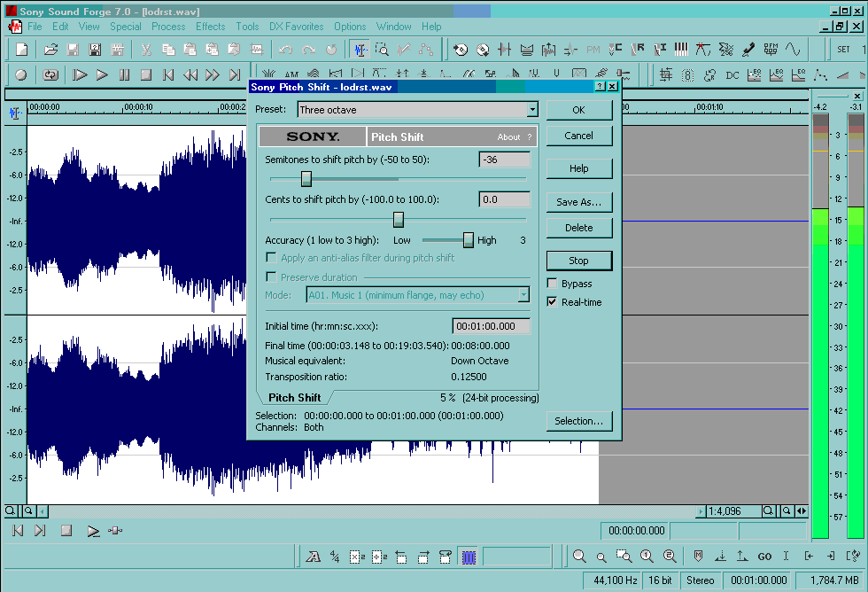Open the File menu
Image resolution: width=868 pixels, height=592 pixels.
(x=35, y=27)
